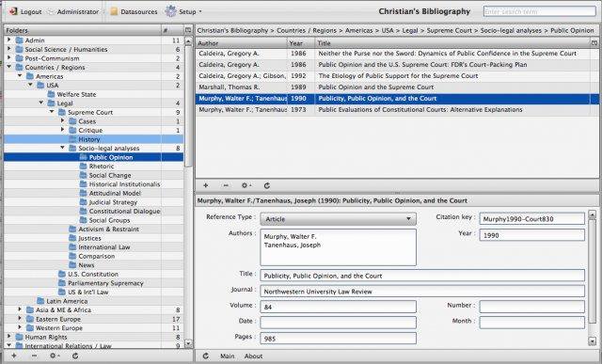The height and width of the screenshot is (364, 602).
Task: Open the Datasources toolbar item
Action: pos(134,11)
